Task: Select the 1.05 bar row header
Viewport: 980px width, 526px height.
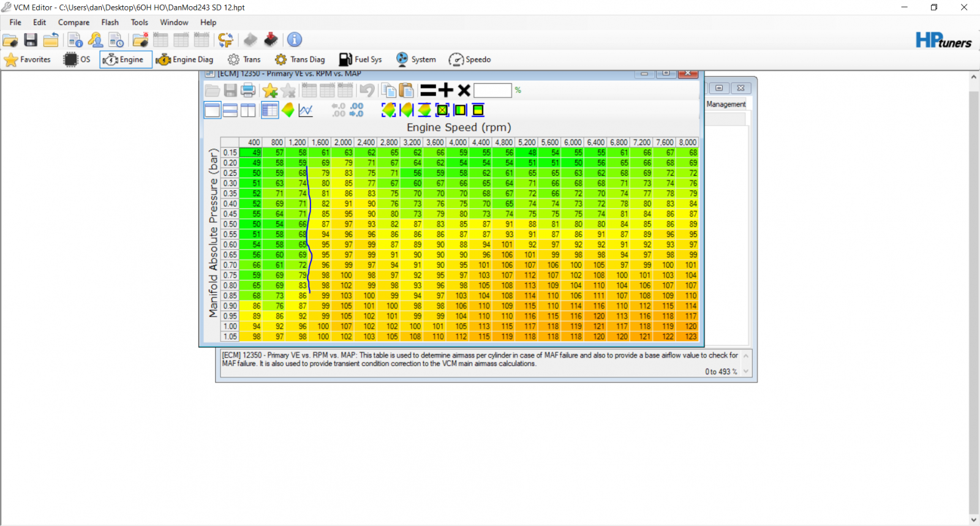Action: (230, 336)
